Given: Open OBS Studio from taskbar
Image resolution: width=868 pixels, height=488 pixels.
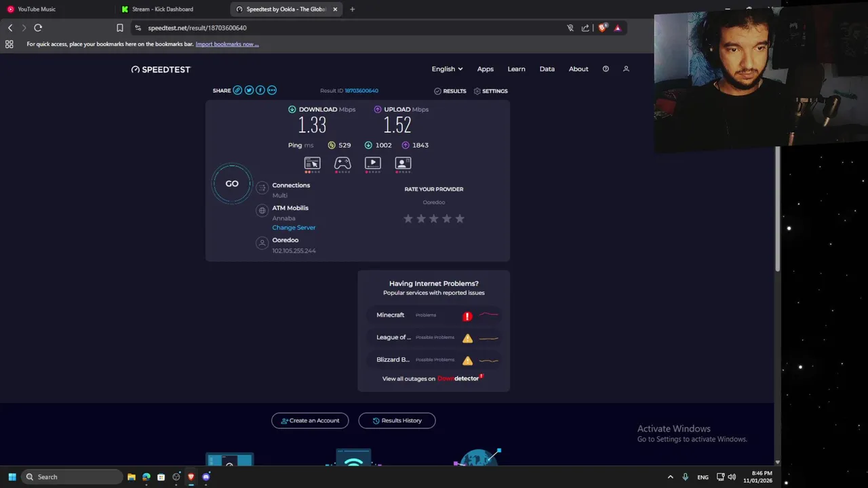Looking at the screenshot, I should click(x=176, y=477).
